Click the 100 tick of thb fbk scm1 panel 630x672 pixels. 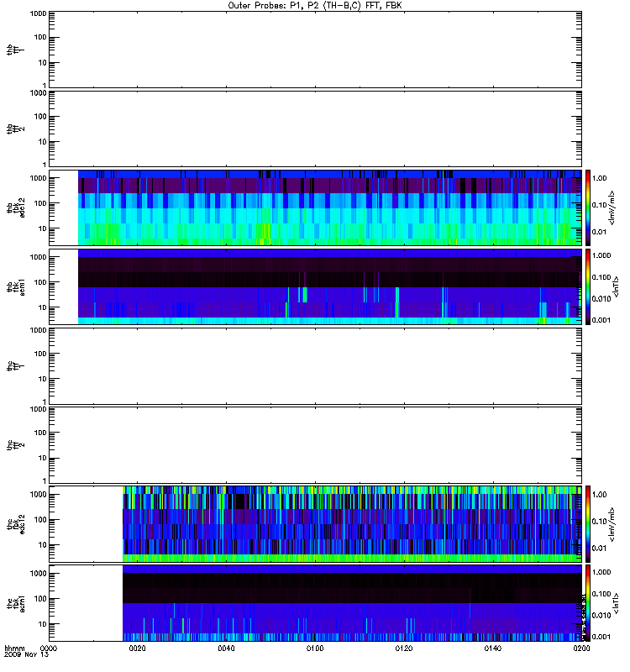[40, 282]
